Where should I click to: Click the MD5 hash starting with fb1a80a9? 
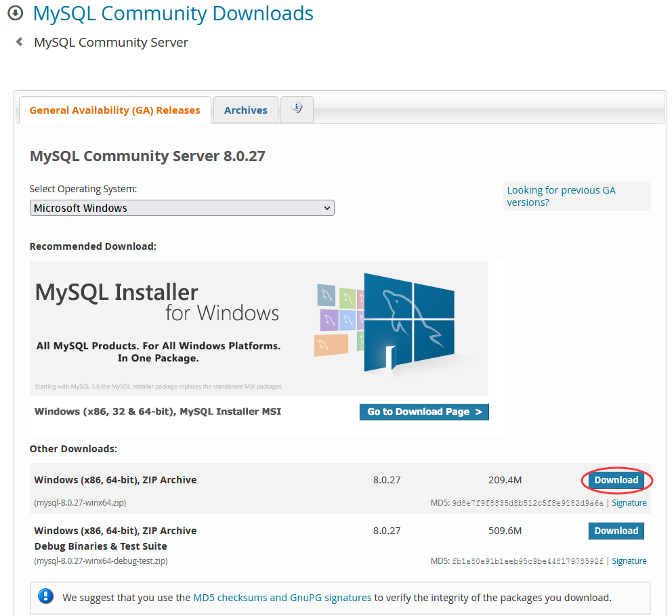pyautogui.click(x=528, y=561)
